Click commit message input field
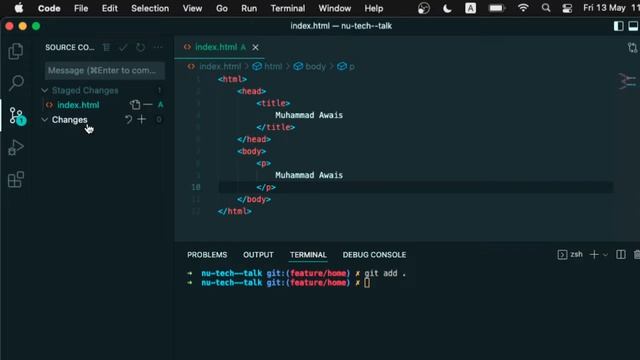 tap(105, 71)
